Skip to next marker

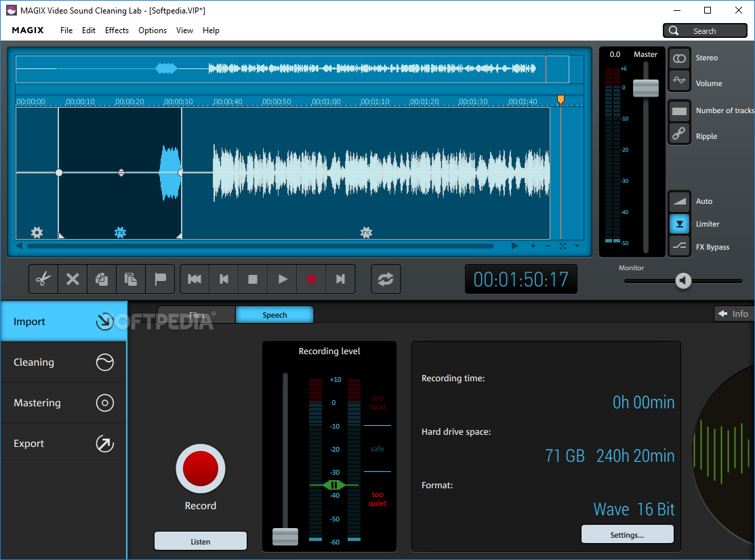point(340,279)
